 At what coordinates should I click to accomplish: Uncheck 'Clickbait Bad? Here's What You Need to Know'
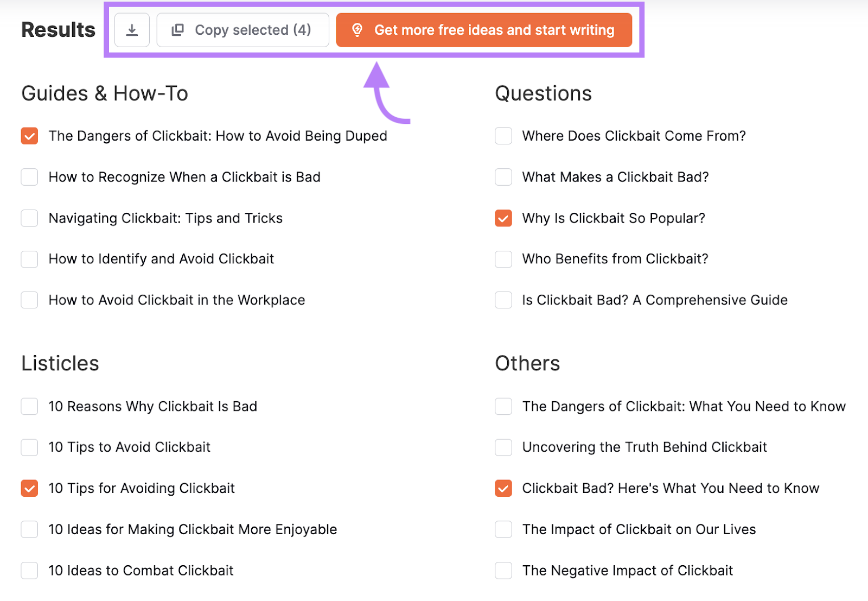pos(503,488)
